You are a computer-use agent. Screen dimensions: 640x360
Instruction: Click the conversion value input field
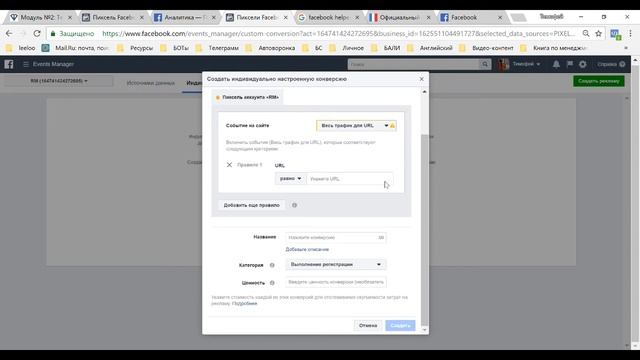(336, 282)
